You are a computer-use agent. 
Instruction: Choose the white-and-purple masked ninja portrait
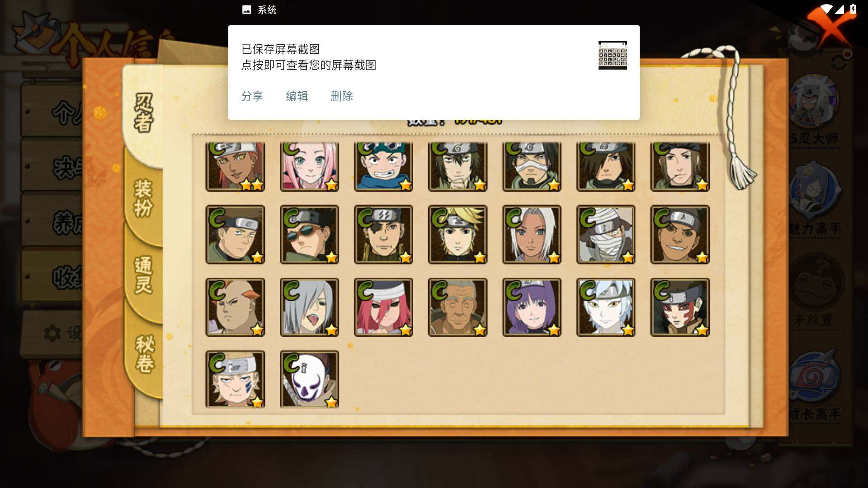tap(309, 380)
